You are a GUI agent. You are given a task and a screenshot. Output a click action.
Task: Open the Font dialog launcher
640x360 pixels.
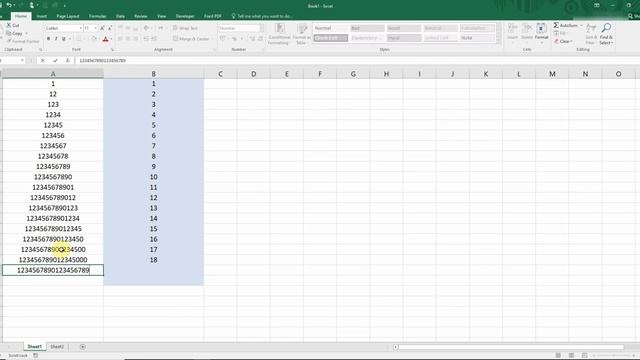(x=112, y=49)
